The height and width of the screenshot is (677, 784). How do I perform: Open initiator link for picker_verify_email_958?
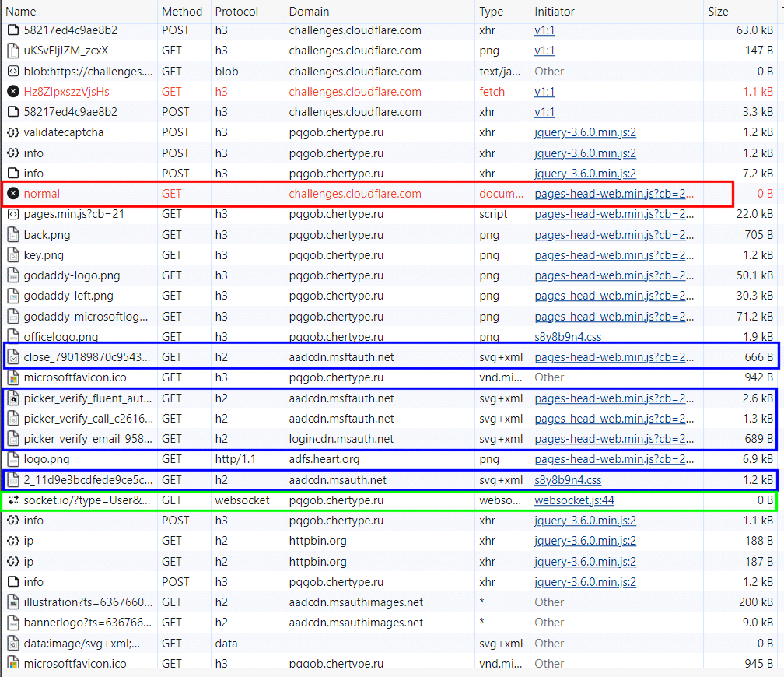[614, 439]
